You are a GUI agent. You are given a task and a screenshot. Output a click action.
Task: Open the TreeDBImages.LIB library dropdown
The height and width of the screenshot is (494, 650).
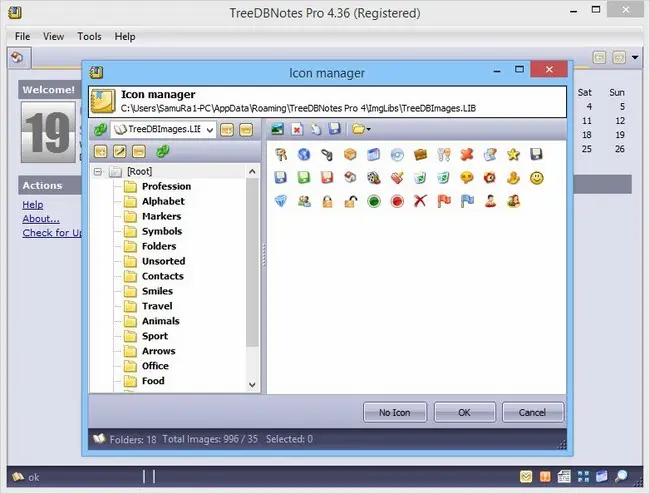[210, 130]
